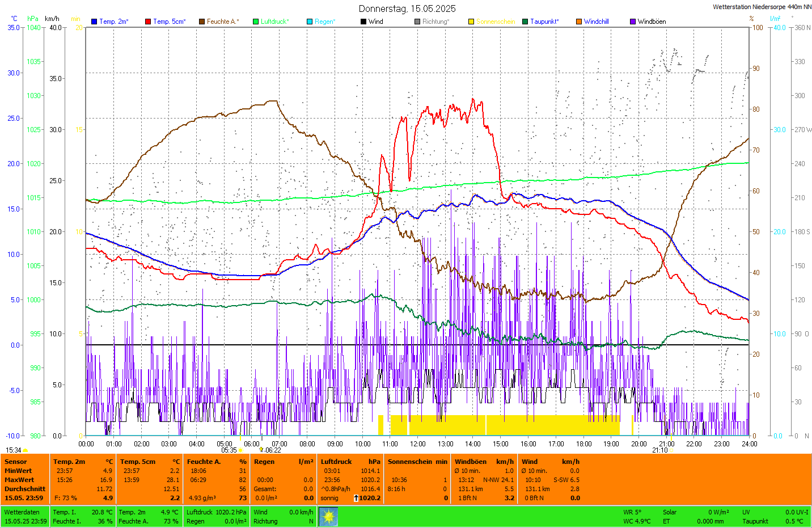Click the chart title Donnerstag, 15.05.2025

point(407,9)
